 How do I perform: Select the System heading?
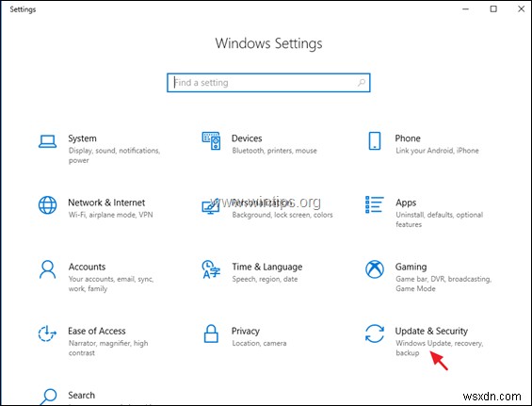pos(82,138)
